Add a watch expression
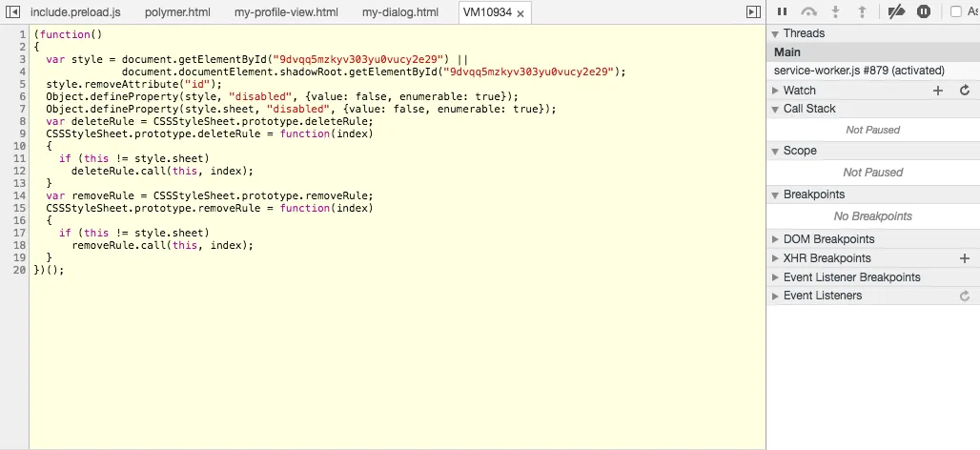The width and height of the screenshot is (980, 450). [937, 91]
